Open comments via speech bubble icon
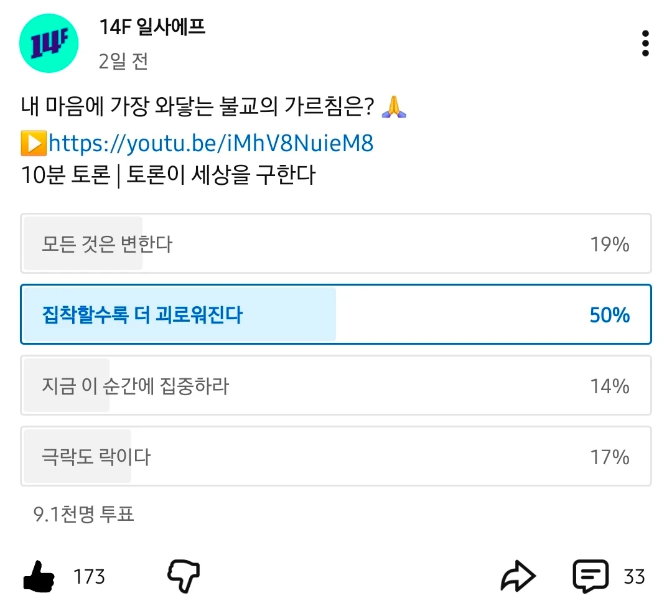The image size is (672, 616). point(590,577)
